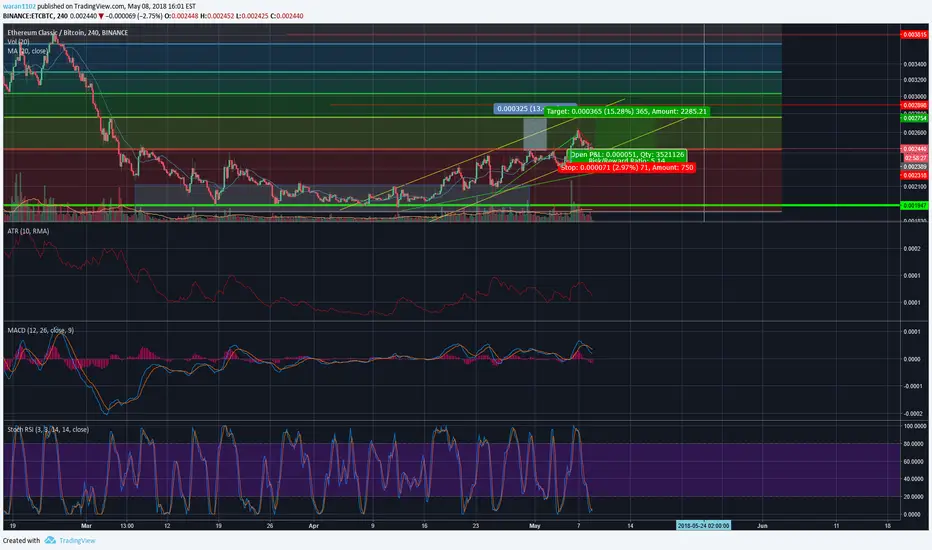Click the 0.003200 price scale value
932x550 pixels.
pos(914,80)
